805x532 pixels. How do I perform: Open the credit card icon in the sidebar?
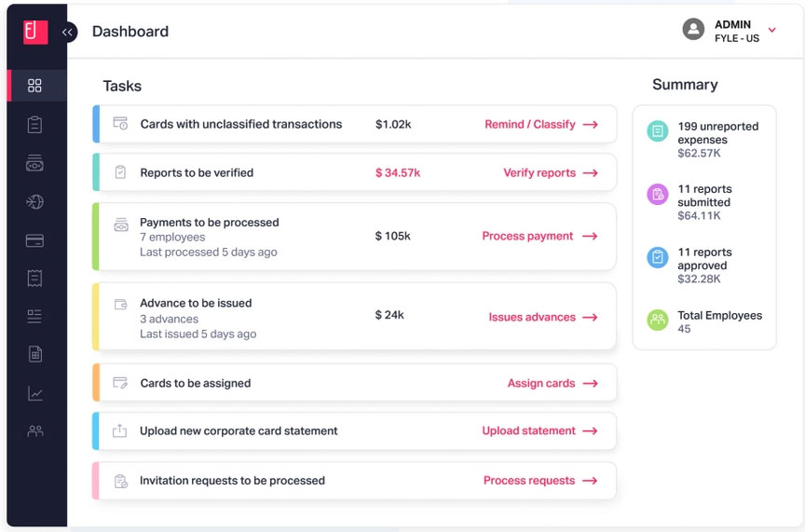(x=35, y=240)
